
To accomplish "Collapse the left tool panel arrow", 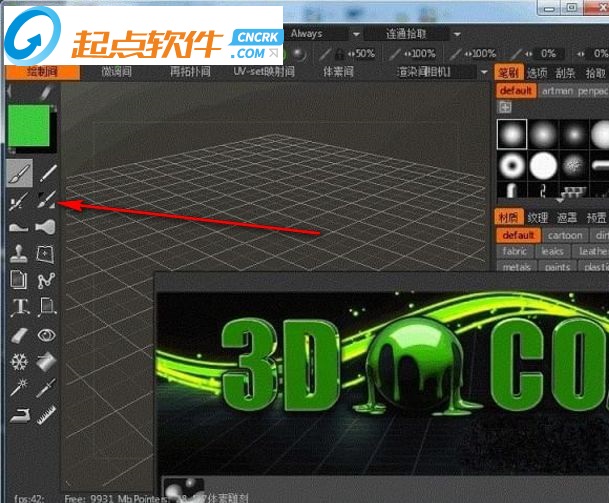I will pyautogui.click(x=9, y=92).
